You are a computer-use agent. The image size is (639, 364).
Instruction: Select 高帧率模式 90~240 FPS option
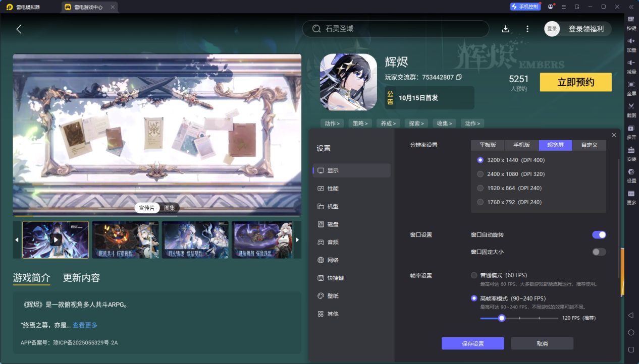tap(508, 298)
